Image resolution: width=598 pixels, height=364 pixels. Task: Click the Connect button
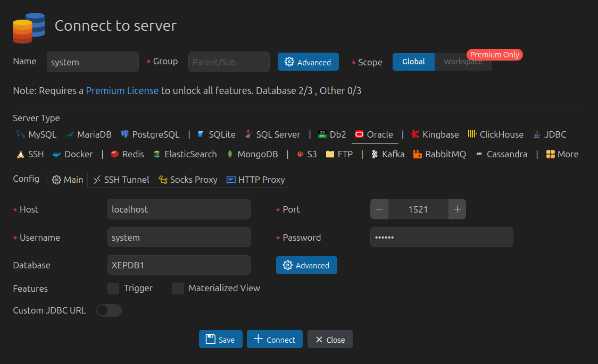click(x=275, y=340)
